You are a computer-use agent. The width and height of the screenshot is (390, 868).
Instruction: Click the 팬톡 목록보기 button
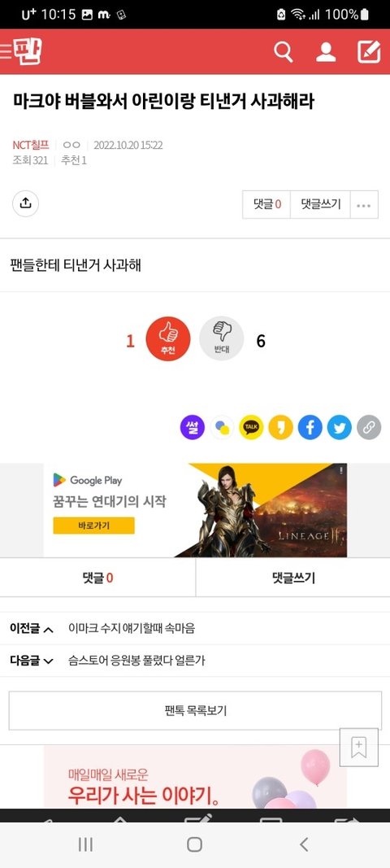195,711
